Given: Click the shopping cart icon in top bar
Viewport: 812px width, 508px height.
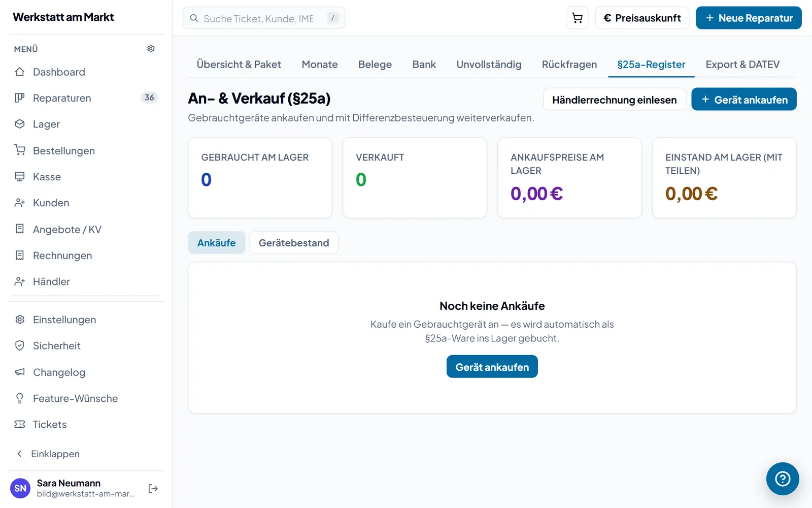Looking at the screenshot, I should click(x=577, y=18).
